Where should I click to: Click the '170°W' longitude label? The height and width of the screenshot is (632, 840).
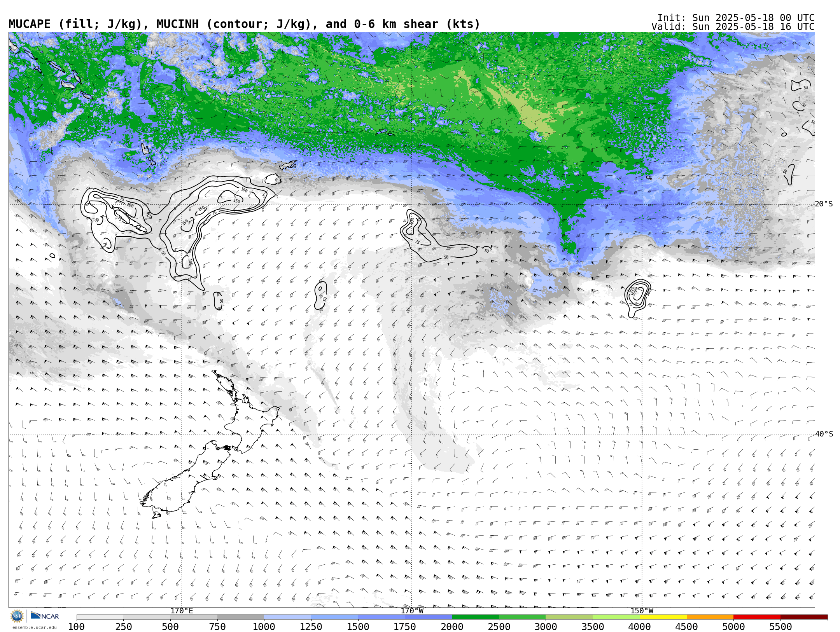coord(412,611)
